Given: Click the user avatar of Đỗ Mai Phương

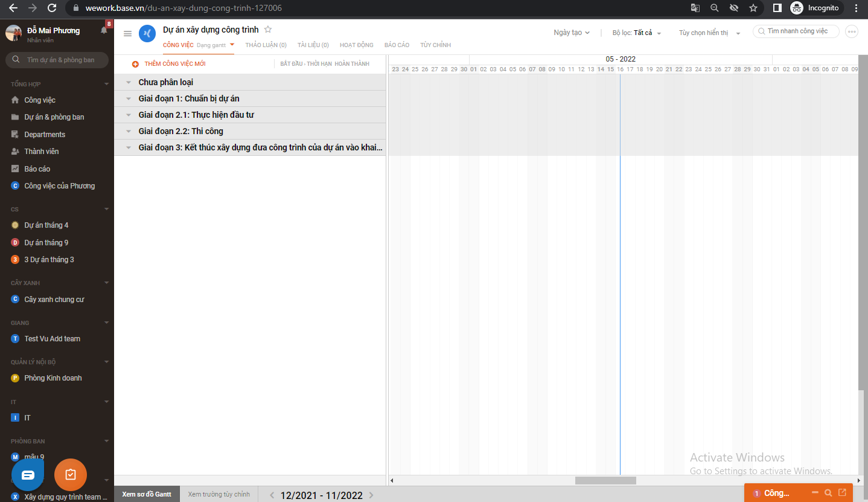Looking at the screenshot, I should (13, 33).
